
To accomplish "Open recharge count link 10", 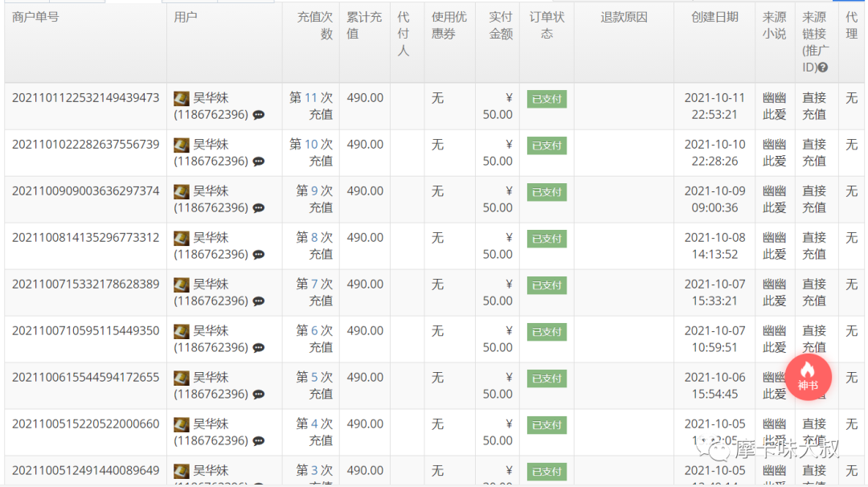I will tap(311, 145).
